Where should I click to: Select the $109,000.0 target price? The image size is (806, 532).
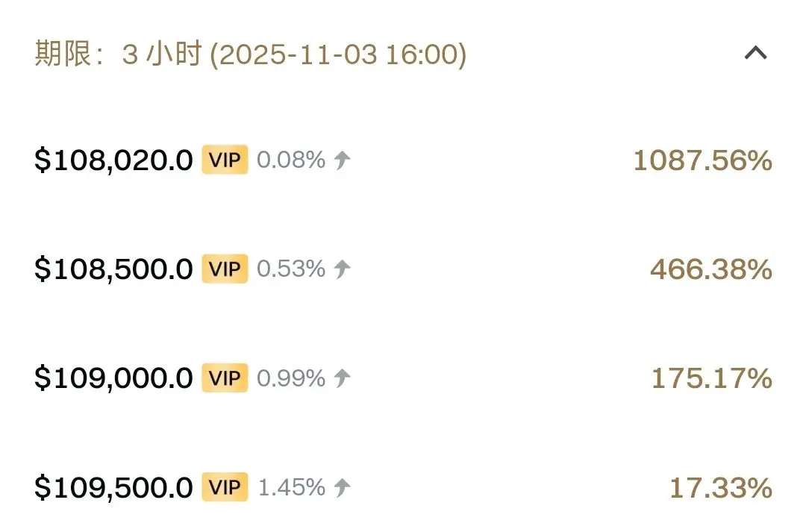tap(113, 378)
